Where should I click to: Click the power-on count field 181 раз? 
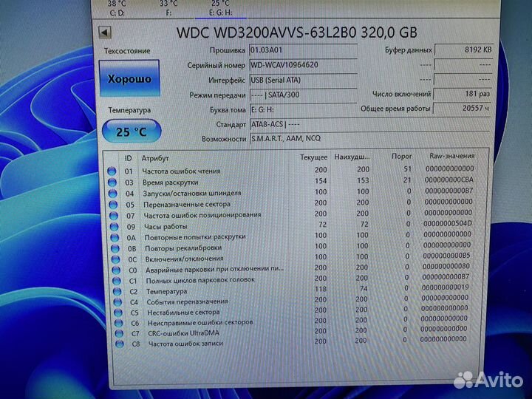tap(463, 94)
